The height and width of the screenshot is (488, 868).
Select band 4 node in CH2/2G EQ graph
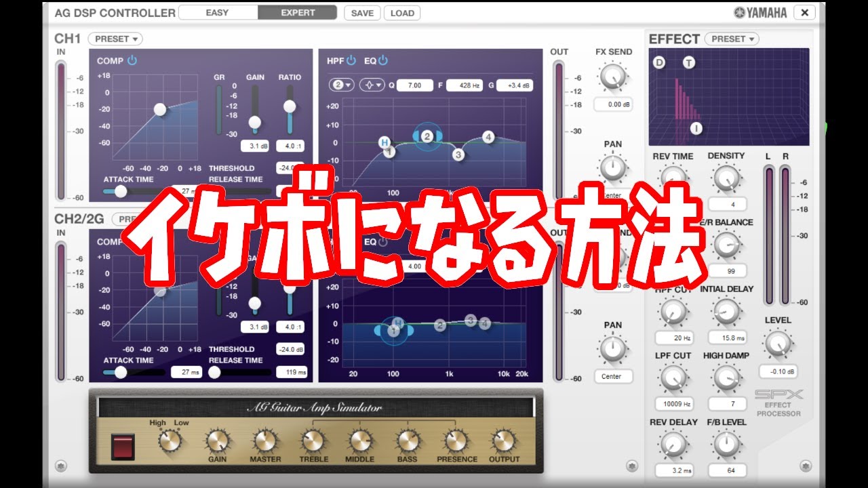click(x=484, y=324)
